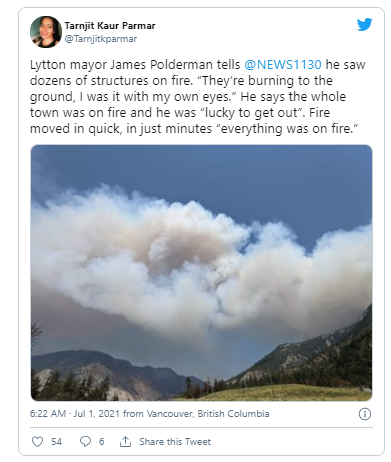Open the Jul 1, 2021 date link
This screenshot has width=391, height=462.
pyautogui.click(x=96, y=414)
